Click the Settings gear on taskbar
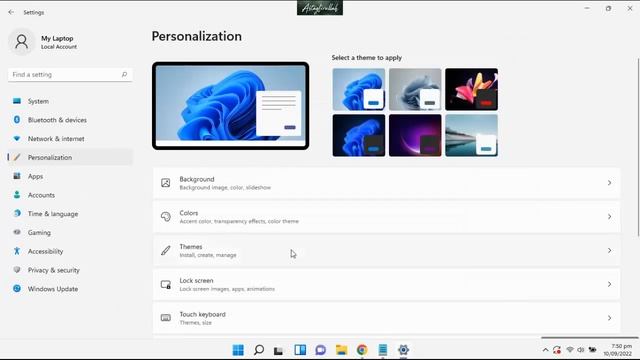Screen dimensions: 640x360 [403, 350]
